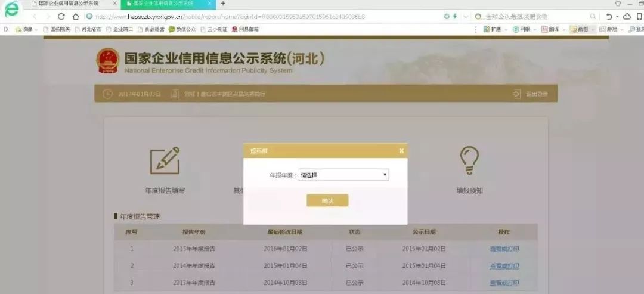Expand the address bar dropdown chevron
Screen dimensions: 644x294
point(465,17)
